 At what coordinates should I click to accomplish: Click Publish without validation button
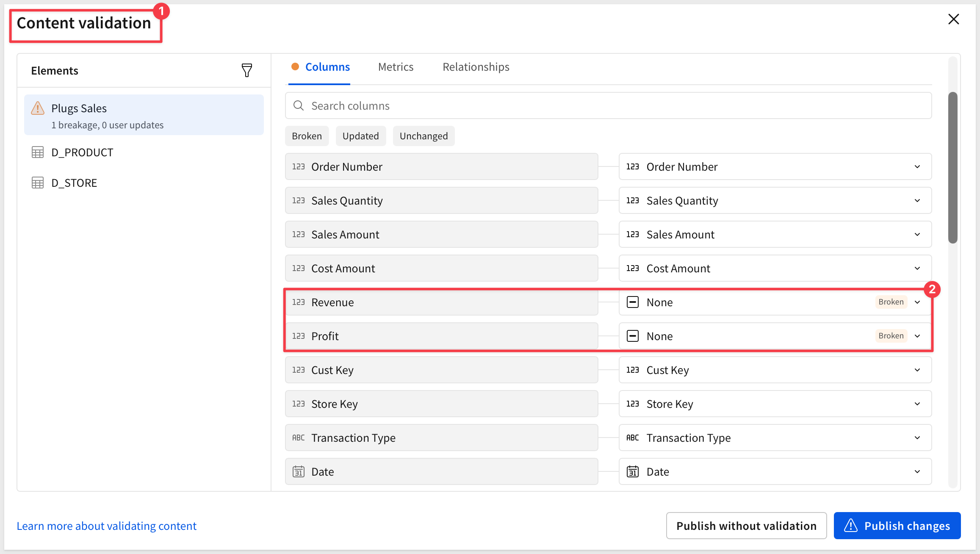pyautogui.click(x=746, y=526)
